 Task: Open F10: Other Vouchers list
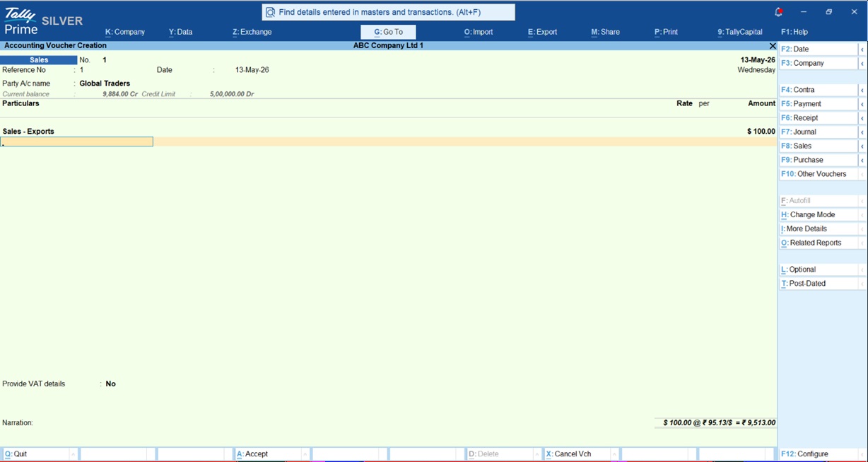(818, 174)
